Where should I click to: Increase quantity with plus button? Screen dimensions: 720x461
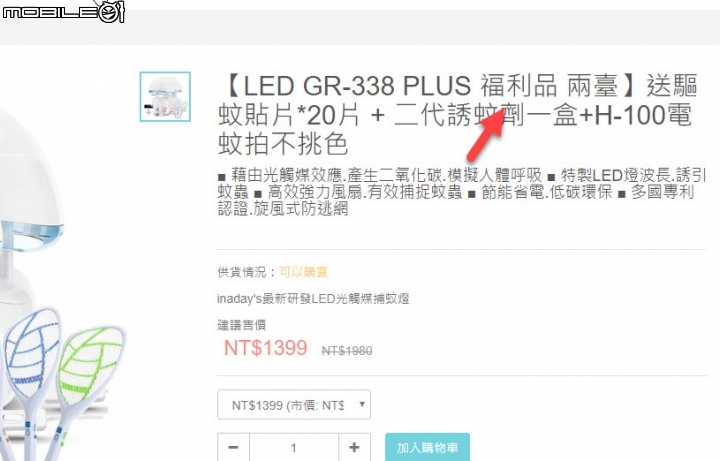tap(354, 447)
